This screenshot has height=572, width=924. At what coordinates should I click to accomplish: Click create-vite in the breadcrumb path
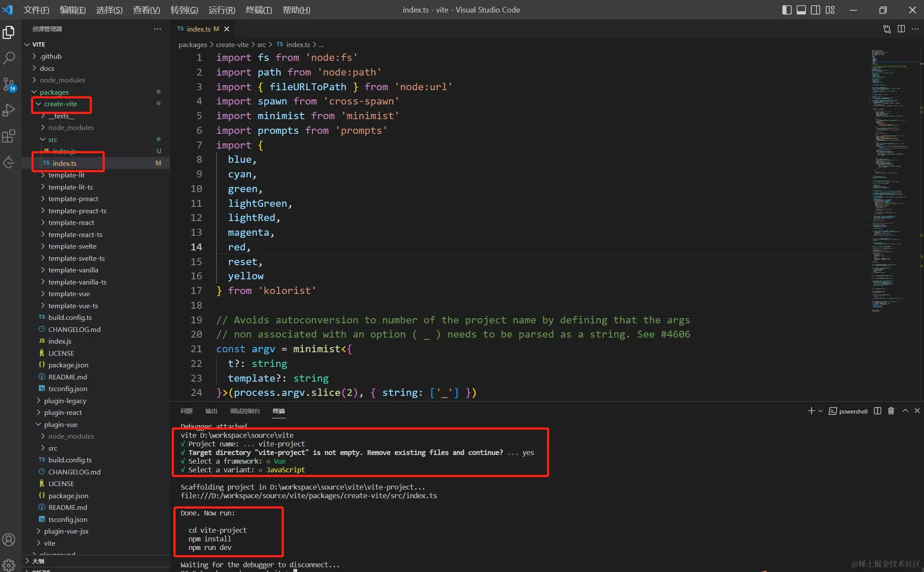232,44
